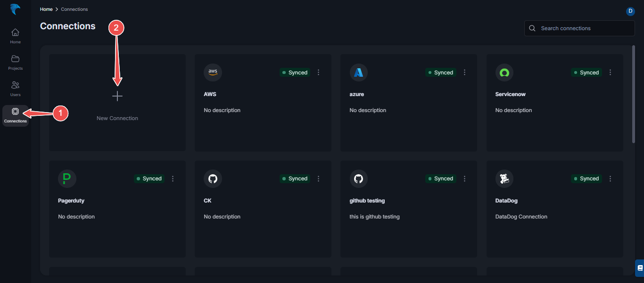Open the Home section from the sidebar

(15, 35)
